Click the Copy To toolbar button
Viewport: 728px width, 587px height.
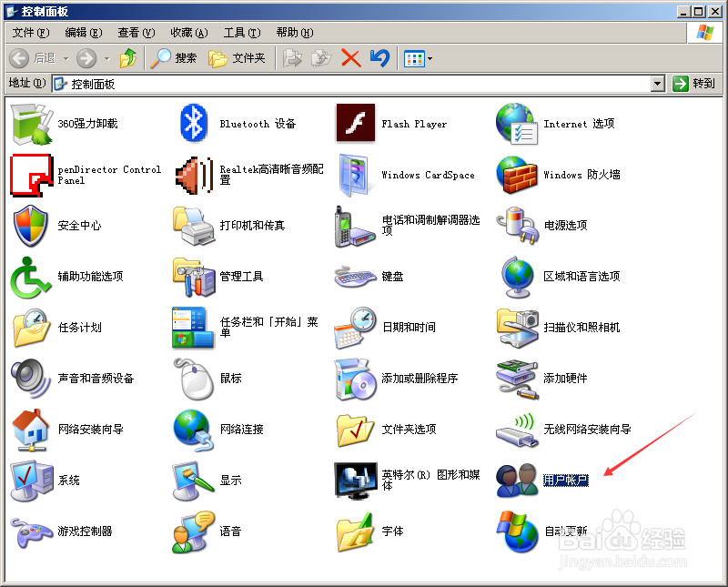321,58
